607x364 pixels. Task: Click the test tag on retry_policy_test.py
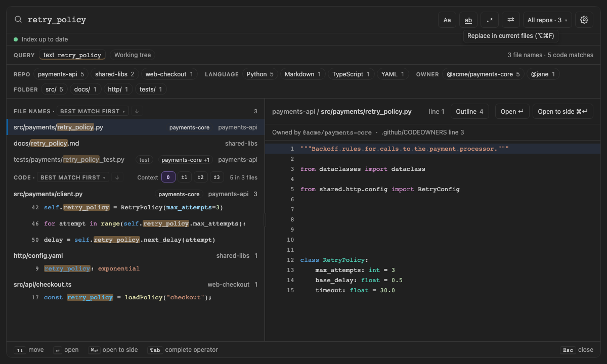(145, 160)
